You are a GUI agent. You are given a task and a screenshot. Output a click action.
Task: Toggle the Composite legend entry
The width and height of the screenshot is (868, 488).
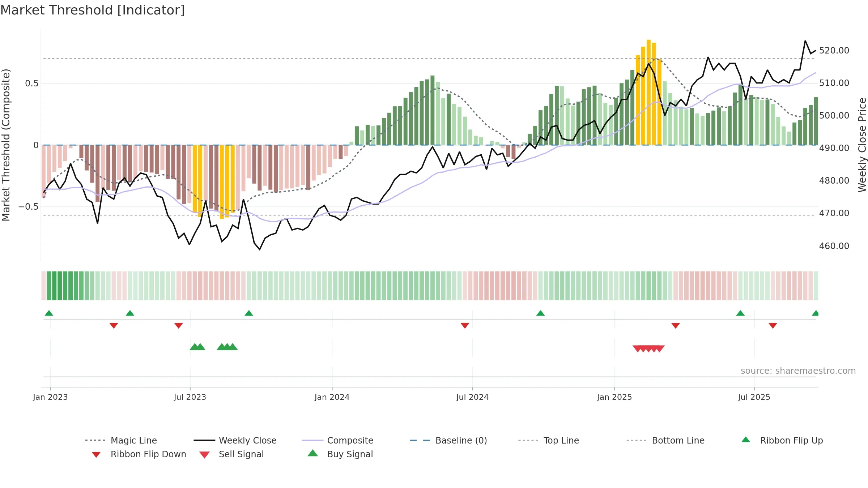tap(337, 440)
